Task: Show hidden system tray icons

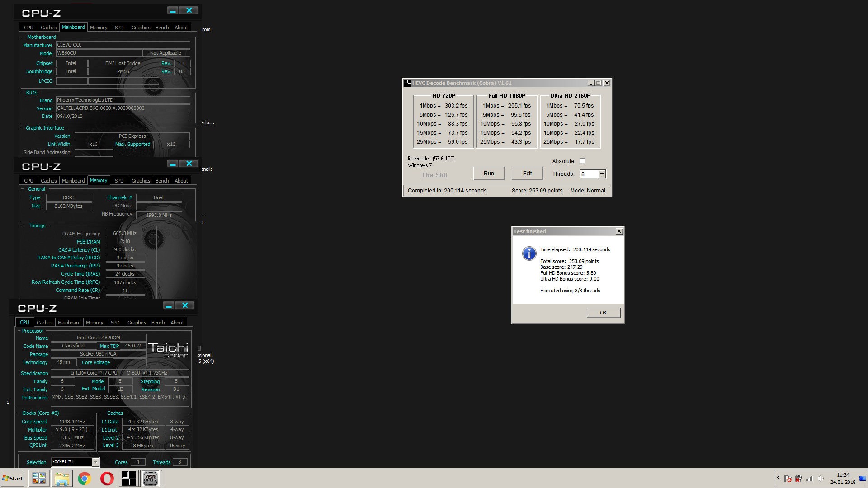Action: click(x=778, y=478)
